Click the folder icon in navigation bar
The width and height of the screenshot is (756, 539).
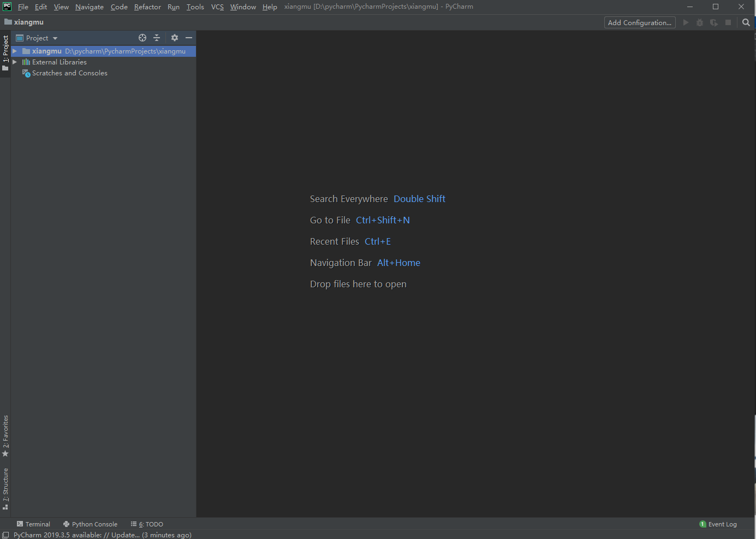(x=8, y=22)
